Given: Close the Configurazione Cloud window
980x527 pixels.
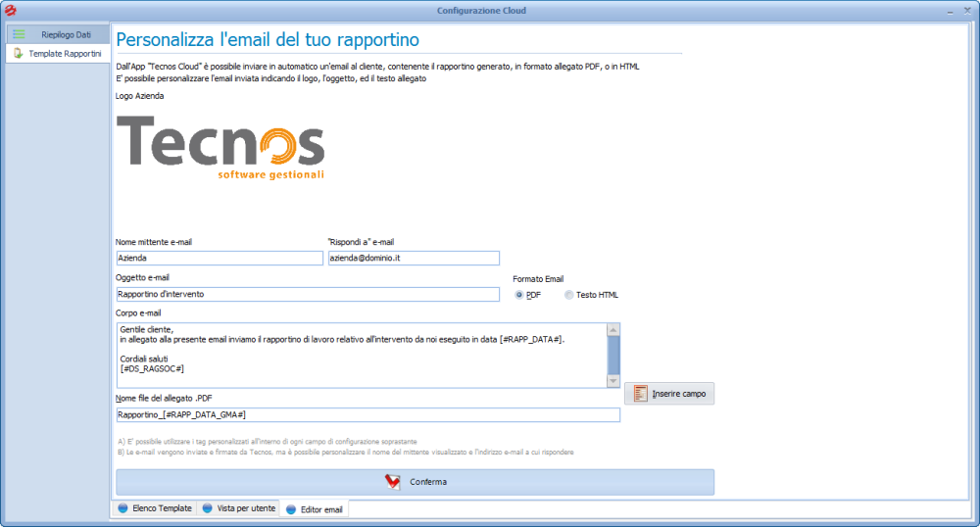Looking at the screenshot, I should point(967,11).
